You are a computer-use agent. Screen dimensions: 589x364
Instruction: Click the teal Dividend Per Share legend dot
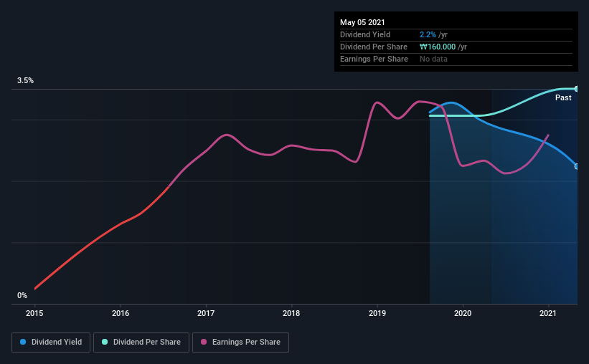click(105, 342)
